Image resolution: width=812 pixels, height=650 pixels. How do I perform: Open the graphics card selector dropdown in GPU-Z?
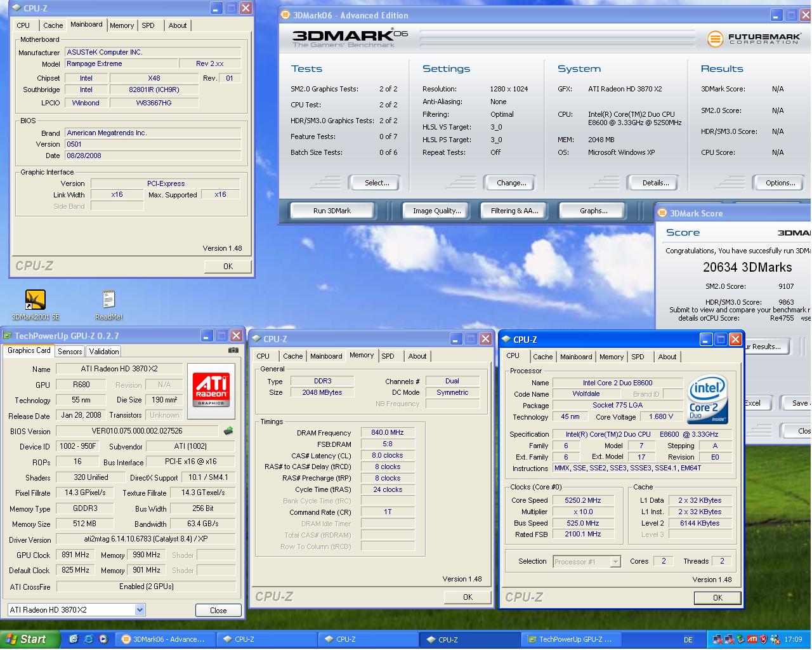(140, 610)
